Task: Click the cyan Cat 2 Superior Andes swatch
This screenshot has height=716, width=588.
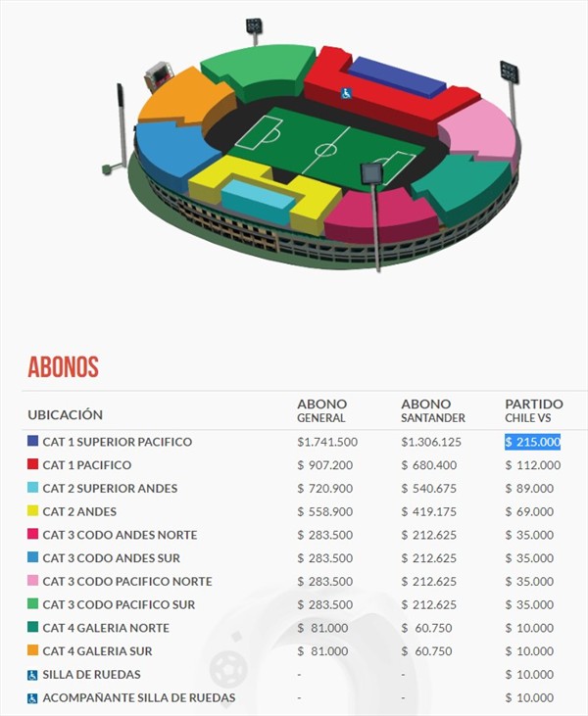Action: (33, 488)
